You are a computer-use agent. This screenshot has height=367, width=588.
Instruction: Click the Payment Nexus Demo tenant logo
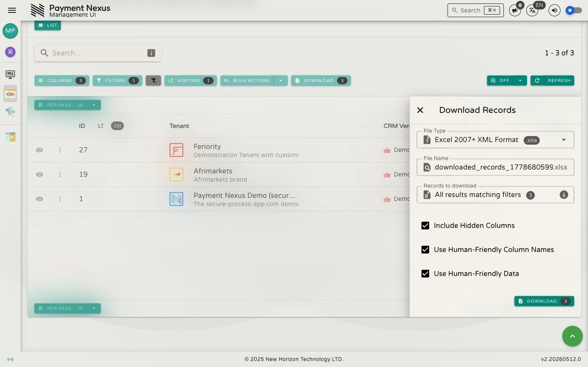click(x=176, y=199)
